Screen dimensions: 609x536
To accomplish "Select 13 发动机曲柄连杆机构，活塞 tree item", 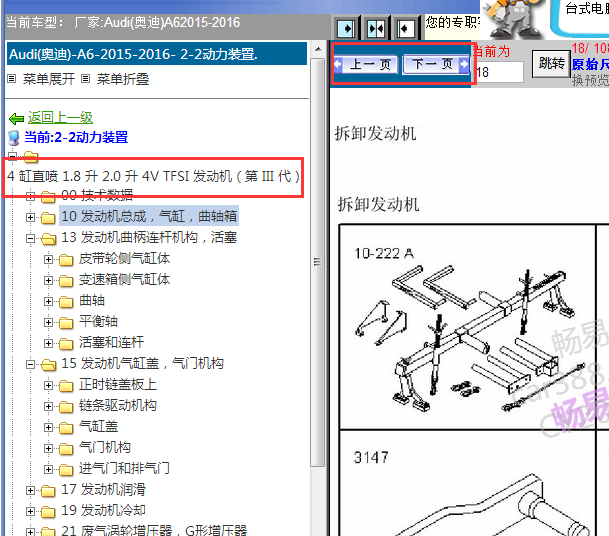I will (x=149, y=237).
